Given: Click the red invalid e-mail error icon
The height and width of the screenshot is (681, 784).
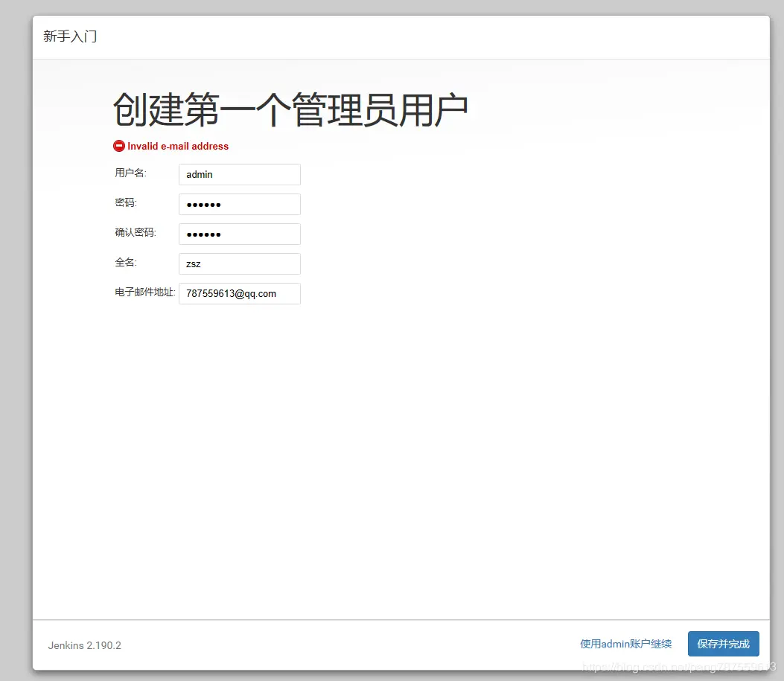Looking at the screenshot, I should coord(119,146).
